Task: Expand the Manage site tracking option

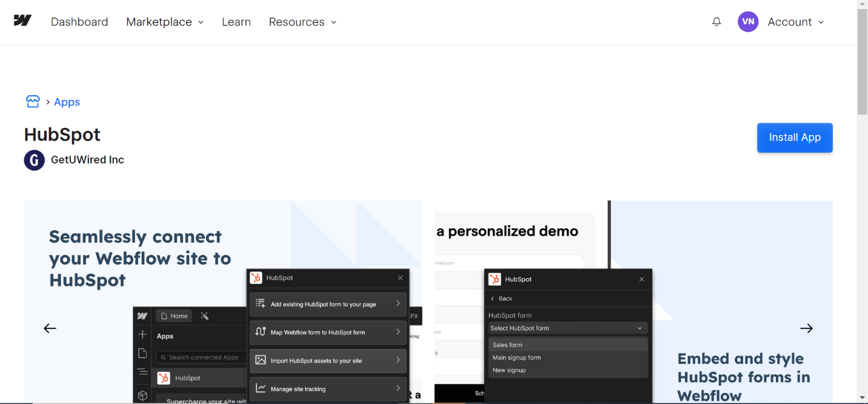Action: pos(328,389)
